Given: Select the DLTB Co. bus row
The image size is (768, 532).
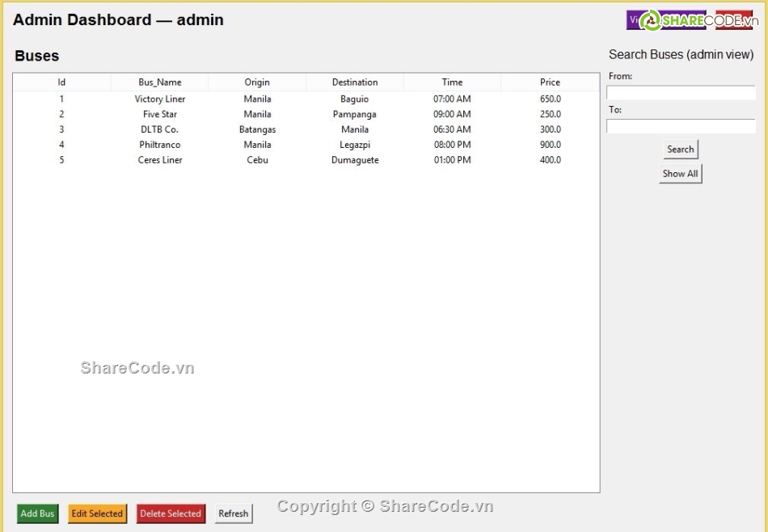Looking at the screenshot, I should [x=160, y=129].
